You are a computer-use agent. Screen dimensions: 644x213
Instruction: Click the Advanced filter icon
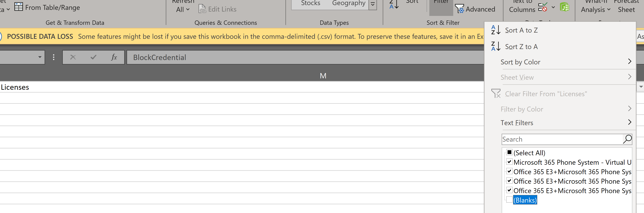click(459, 9)
